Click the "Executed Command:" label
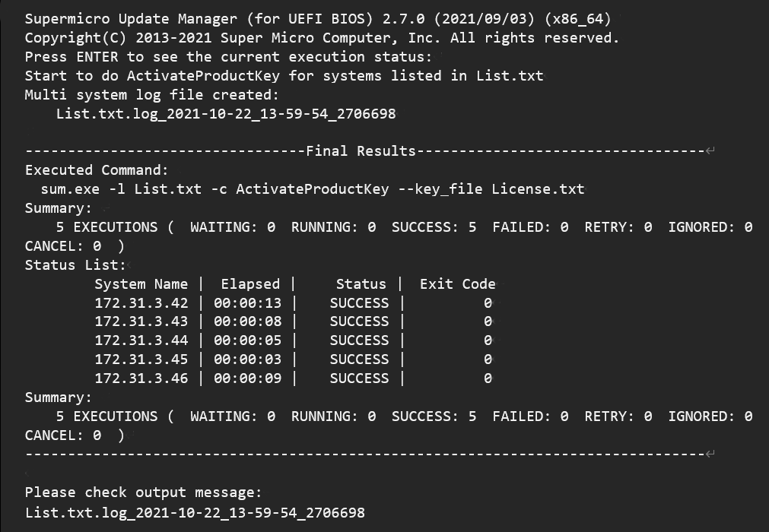The width and height of the screenshot is (769, 532). coord(97,170)
